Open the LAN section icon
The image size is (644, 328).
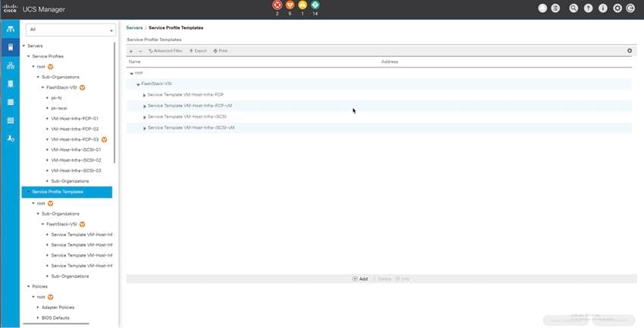[x=11, y=66]
